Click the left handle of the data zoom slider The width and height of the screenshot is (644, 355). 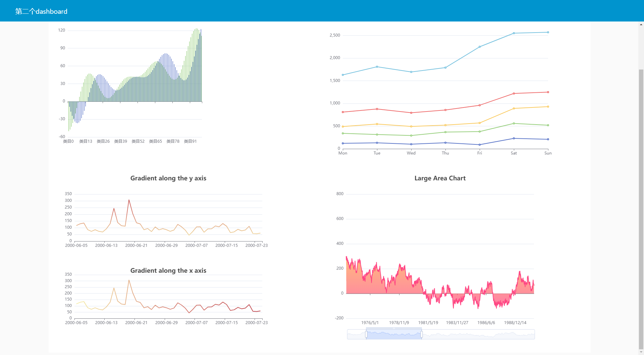point(366,334)
